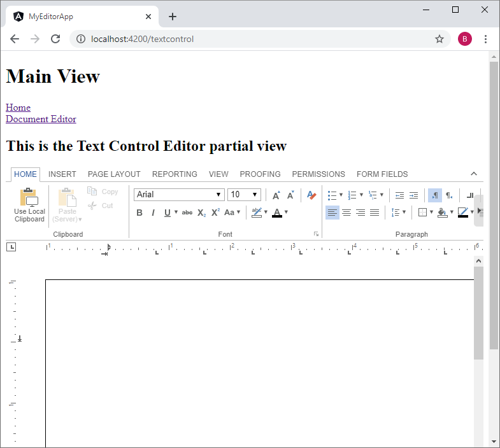The image size is (500, 448).
Task: Click inside the blank document page
Action: [260, 363]
